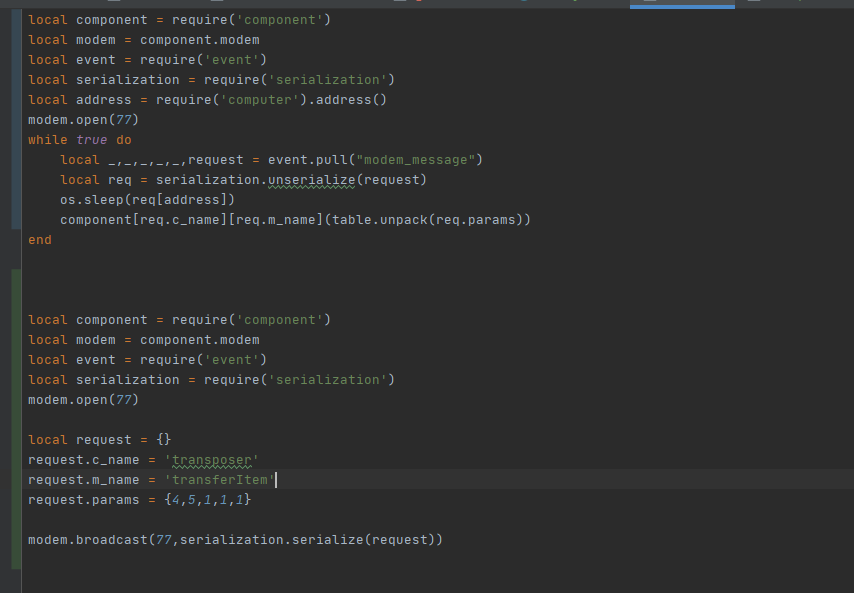
Task: Click 'serialization.serialize' in broadcast line
Action: [x=272, y=540]
